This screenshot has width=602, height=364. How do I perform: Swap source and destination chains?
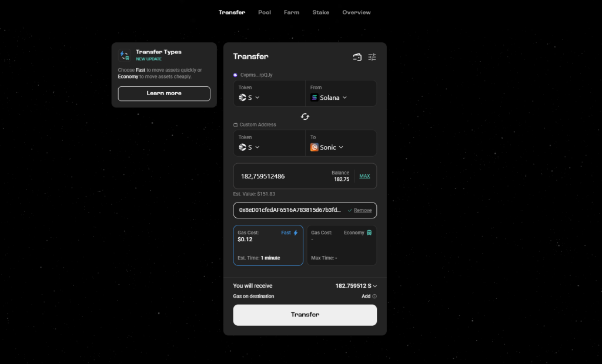click(x=305, y=117)
